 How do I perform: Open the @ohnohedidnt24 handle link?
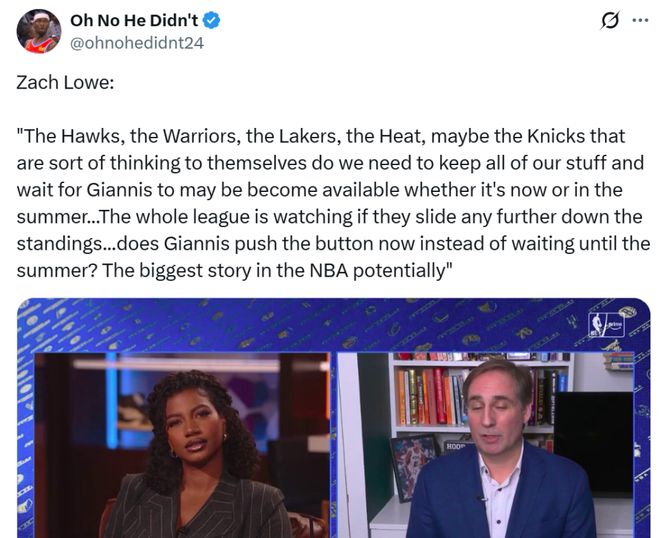137,43
